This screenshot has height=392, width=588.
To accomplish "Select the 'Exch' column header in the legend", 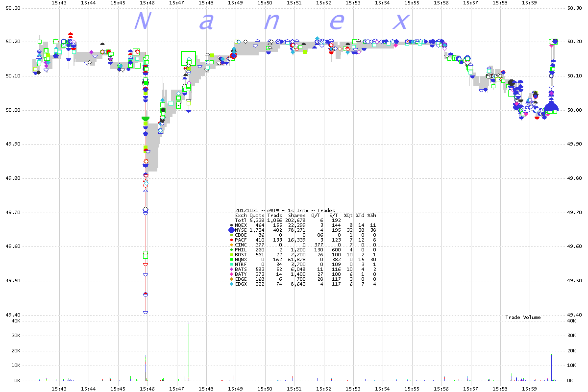I will tap(241, 215).
